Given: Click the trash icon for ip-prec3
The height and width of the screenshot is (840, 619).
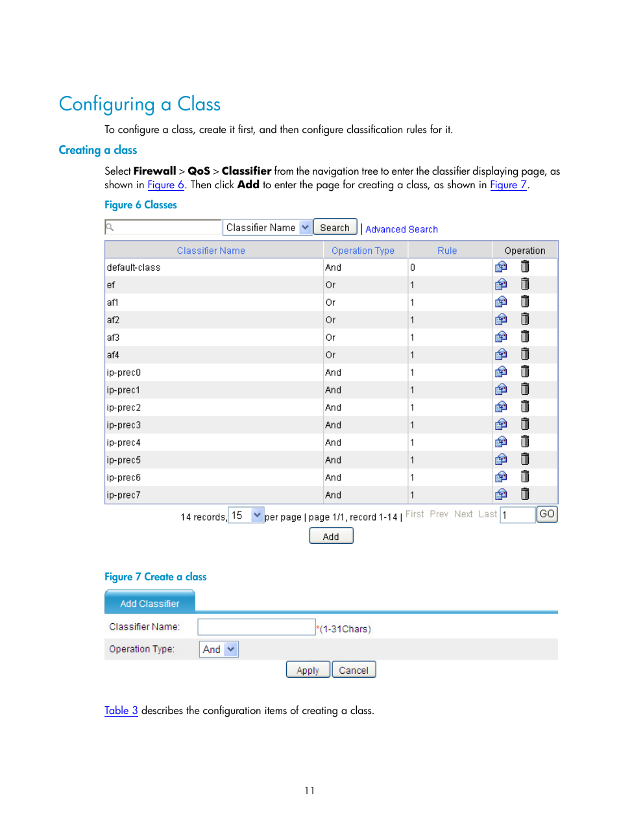Looking at the screenshot, I should point(525,424).
